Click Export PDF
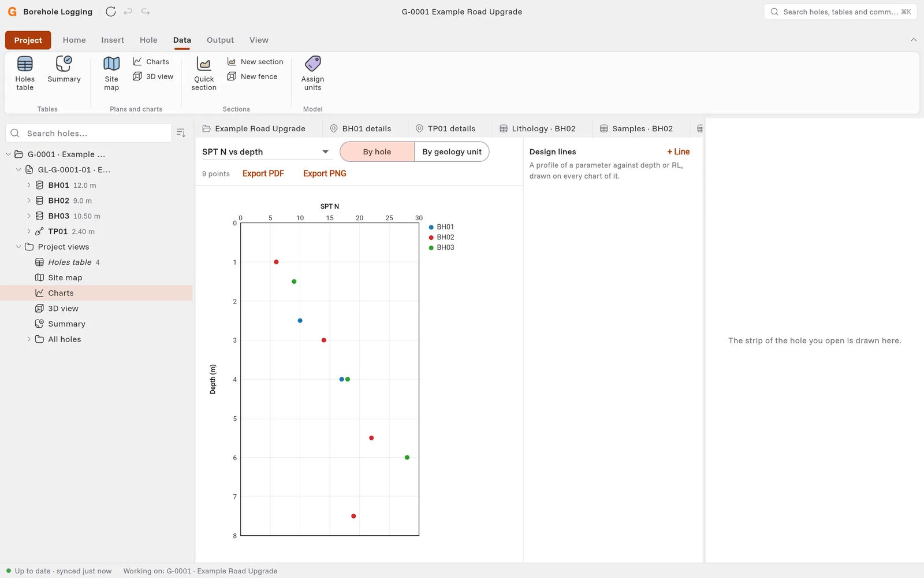The width and height of the screenshot is (924, 578). click(263, 173)
